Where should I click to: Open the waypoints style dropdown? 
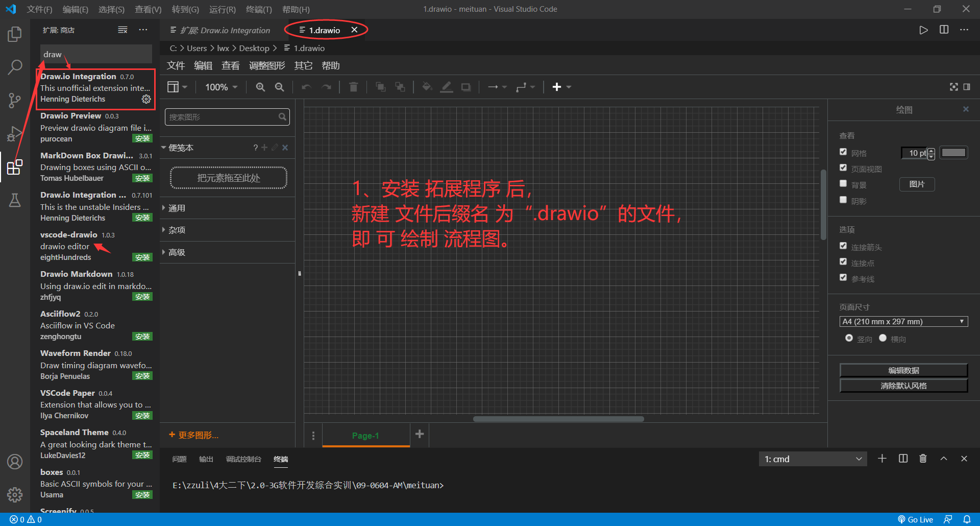525,87
